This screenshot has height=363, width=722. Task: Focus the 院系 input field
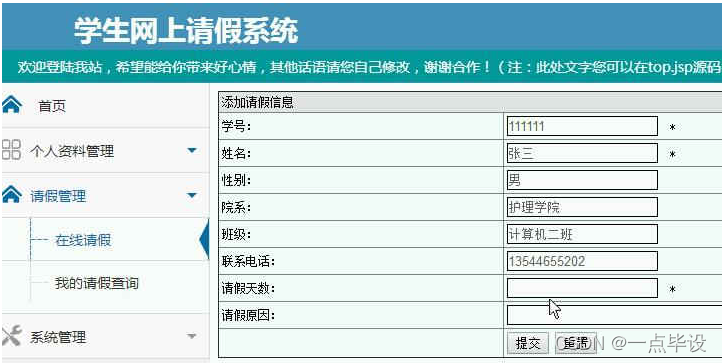pos(582,207)
